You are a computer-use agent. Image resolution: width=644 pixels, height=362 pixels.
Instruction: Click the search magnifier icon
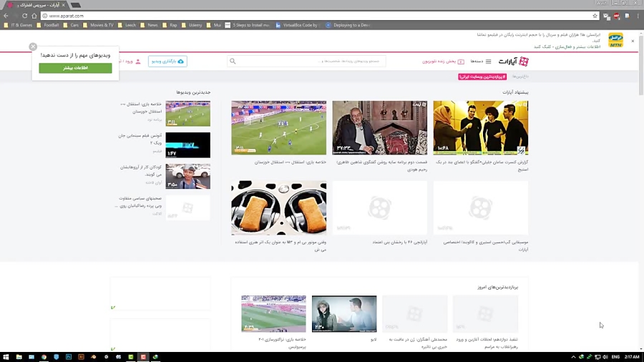click(233, 62)
